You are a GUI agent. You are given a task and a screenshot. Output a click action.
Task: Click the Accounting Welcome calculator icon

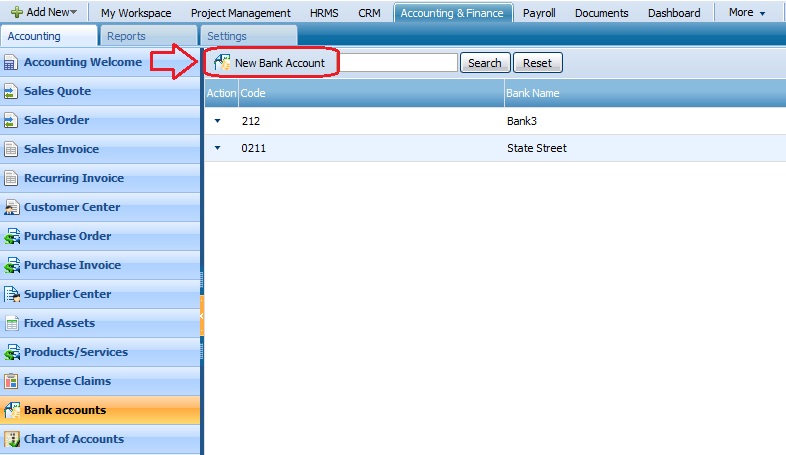coord(11,63)
